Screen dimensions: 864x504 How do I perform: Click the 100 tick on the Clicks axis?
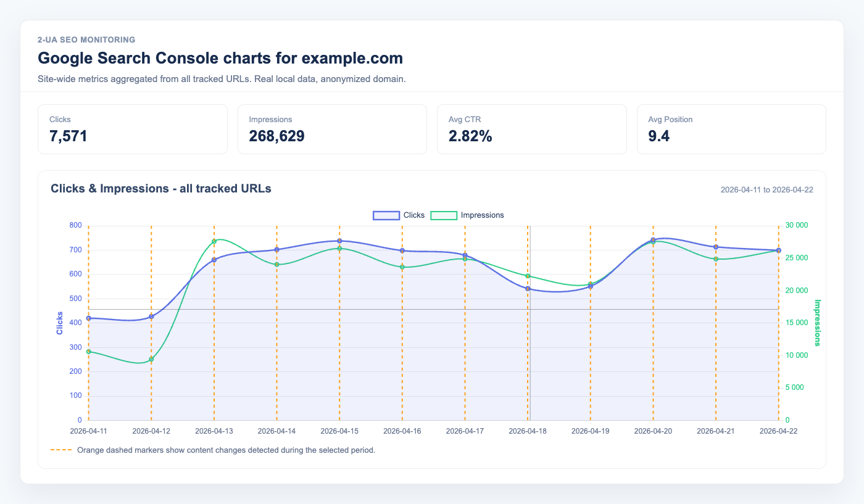pos(75,396)
